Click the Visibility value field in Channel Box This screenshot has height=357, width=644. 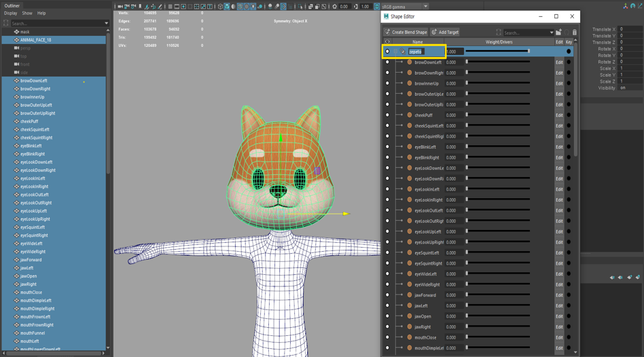point(631,88)
